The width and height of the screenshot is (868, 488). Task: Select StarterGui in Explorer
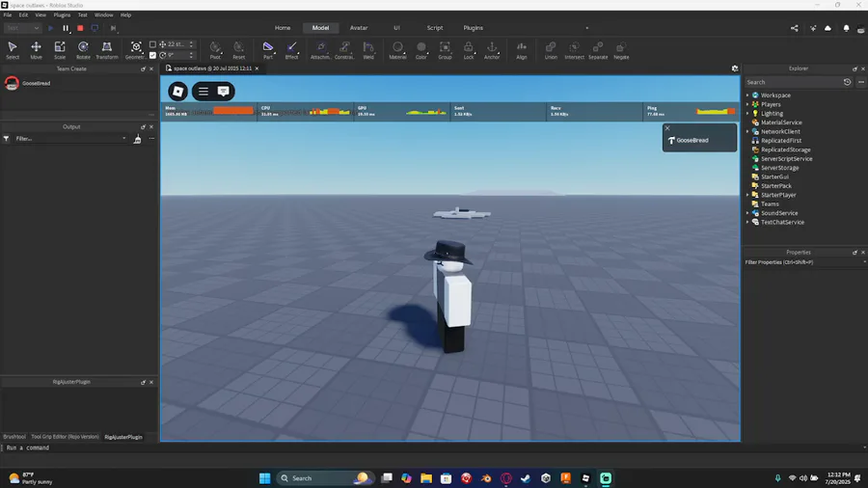click(774, 177)
